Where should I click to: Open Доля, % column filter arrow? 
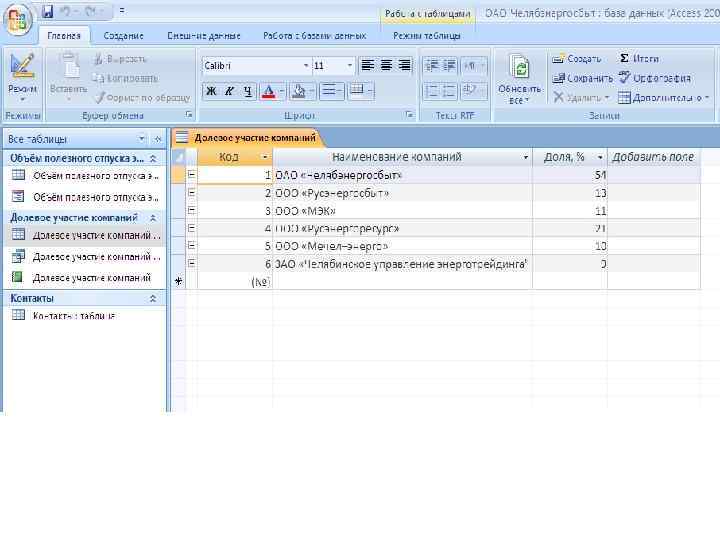tap(600, 158)
